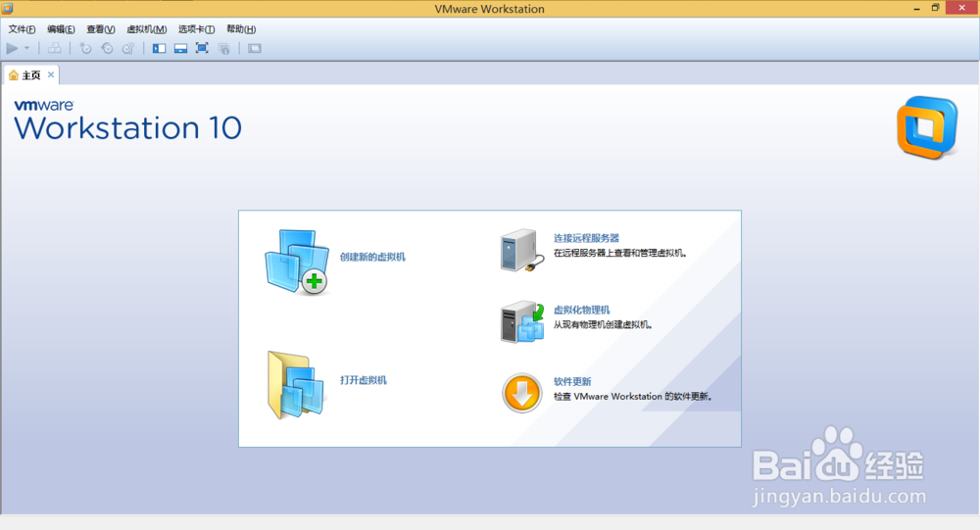Click the 打开虚拟机 link
Viewport: 980px width, 530px height.
coord(364,380)
